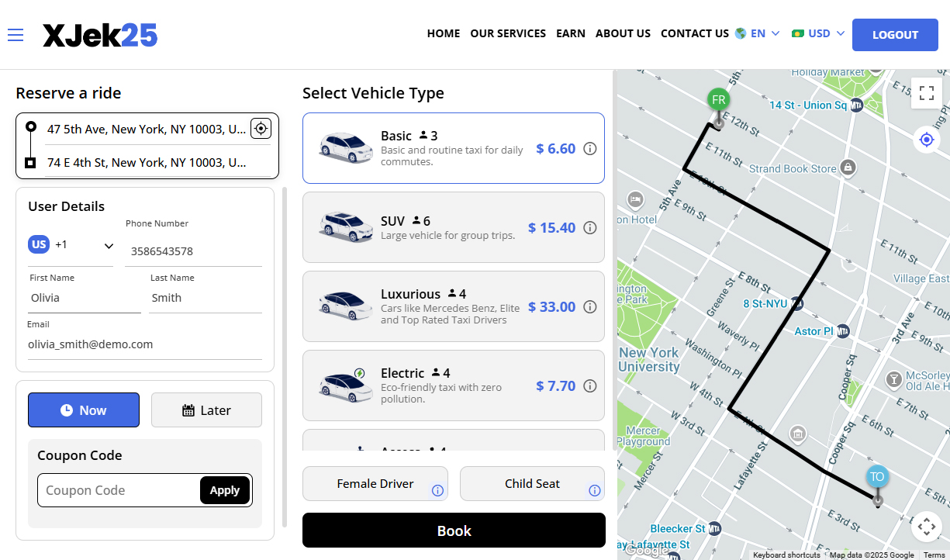950x560 pixels.
Task: Click the pan control at map bottom right
Action: (x=927, y=527)
